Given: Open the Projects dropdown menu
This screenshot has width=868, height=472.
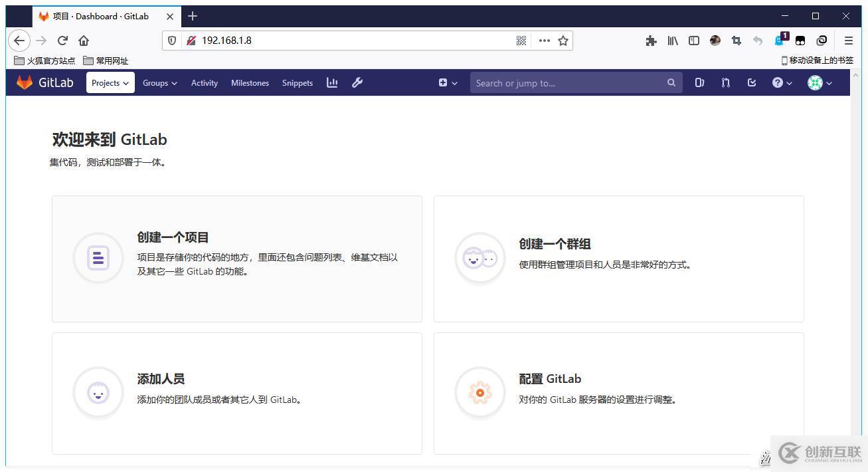Looking at the screenshot, I should pos(110,82).
